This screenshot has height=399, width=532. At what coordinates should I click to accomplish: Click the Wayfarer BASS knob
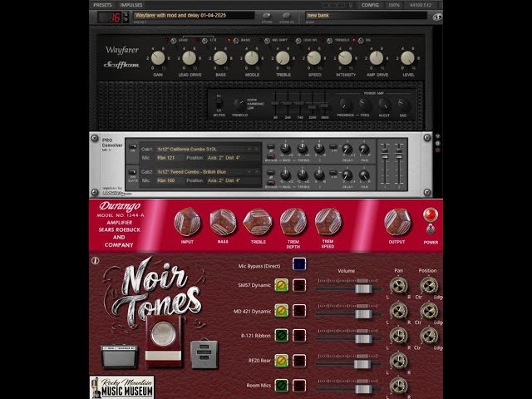(x=220, y=58)
